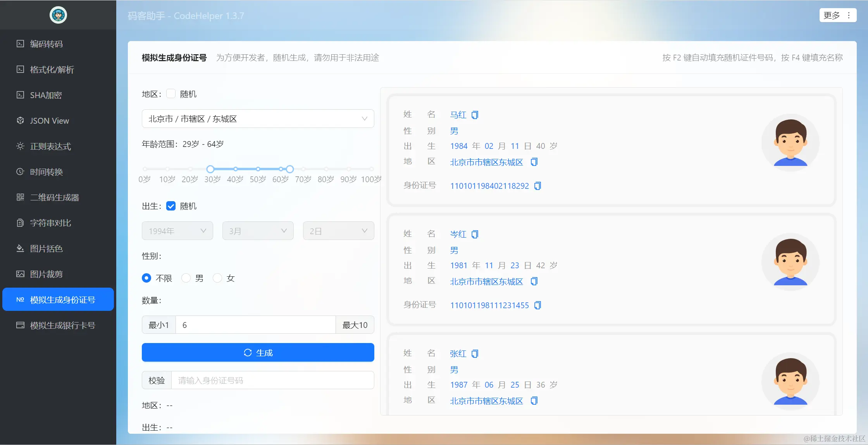Click the ID number 校验 input field
Viewport: 868px width, 445px height.
[272, 380]
